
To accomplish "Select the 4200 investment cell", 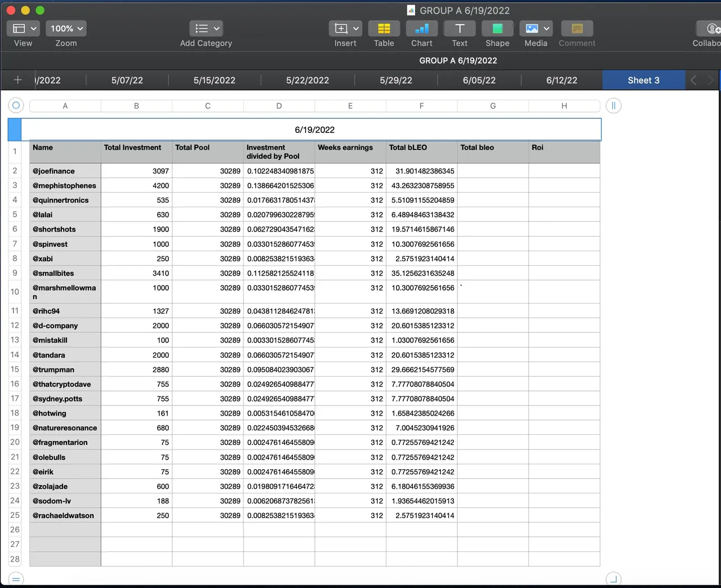I will pos(136,185).
